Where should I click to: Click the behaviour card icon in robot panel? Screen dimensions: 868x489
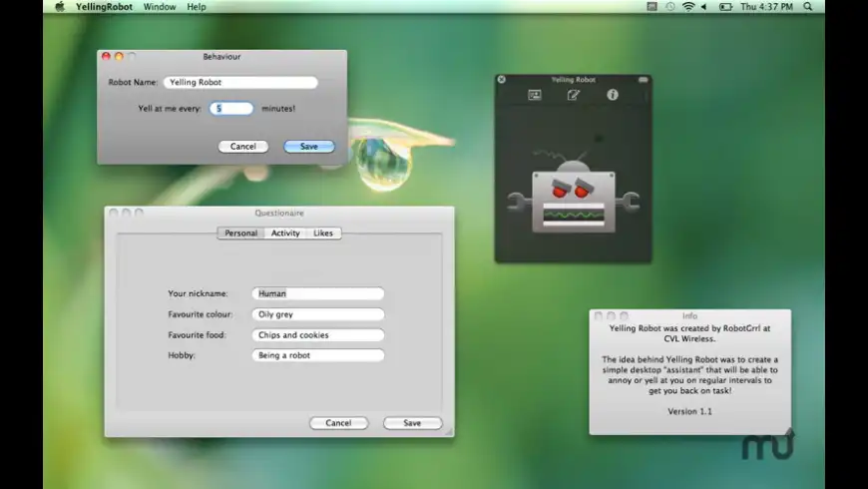coord(535,95)
